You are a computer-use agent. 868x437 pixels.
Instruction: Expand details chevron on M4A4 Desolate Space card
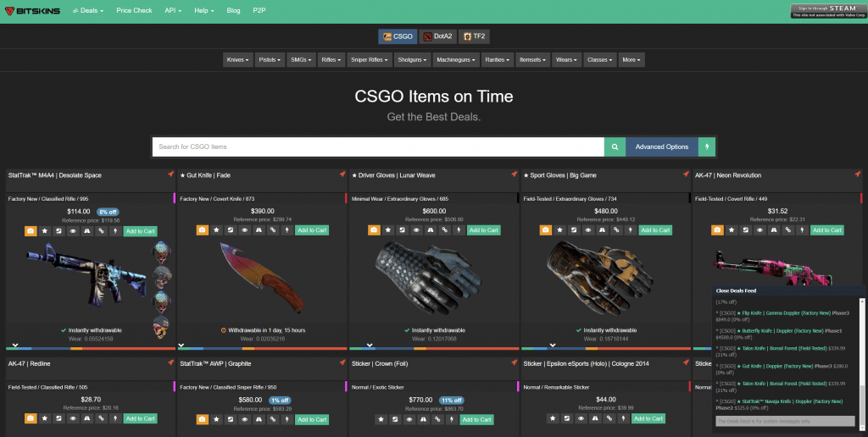click(x=15, y=345)
